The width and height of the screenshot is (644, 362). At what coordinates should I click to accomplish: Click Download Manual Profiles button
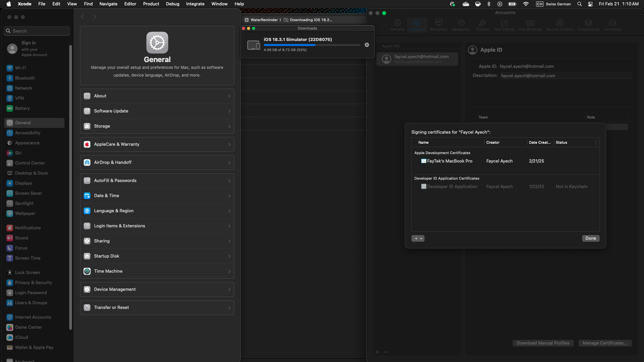click(x=543, y=343)
